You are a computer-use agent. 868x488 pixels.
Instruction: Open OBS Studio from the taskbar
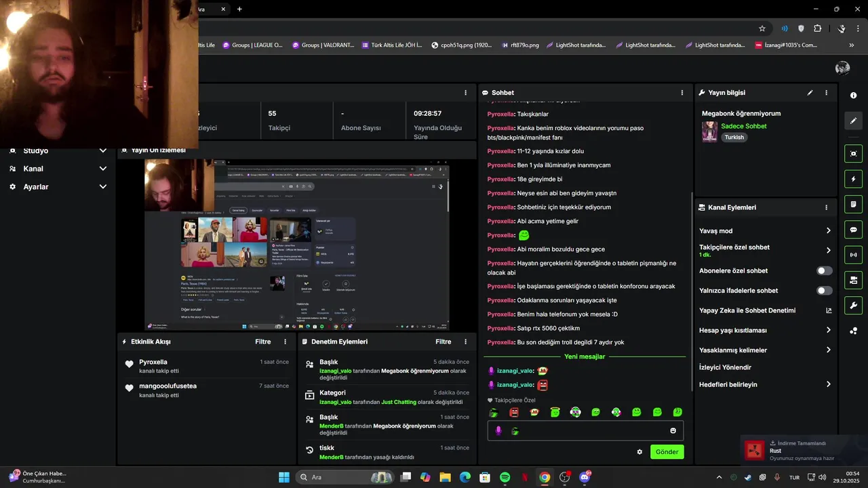point(564,477)
